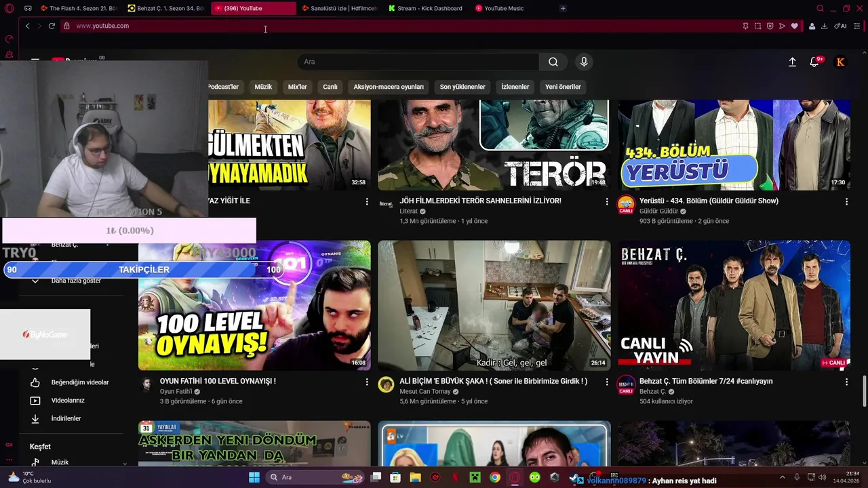Switch to 'Sanalüstü izle' tab
Viewport: 868px width, 488px height.
click(340, 8)
